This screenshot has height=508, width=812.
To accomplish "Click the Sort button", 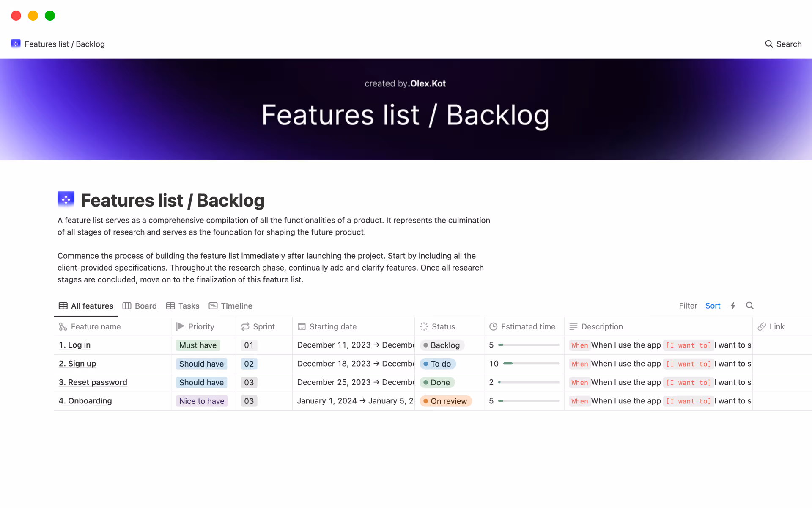I will [713, 306].
